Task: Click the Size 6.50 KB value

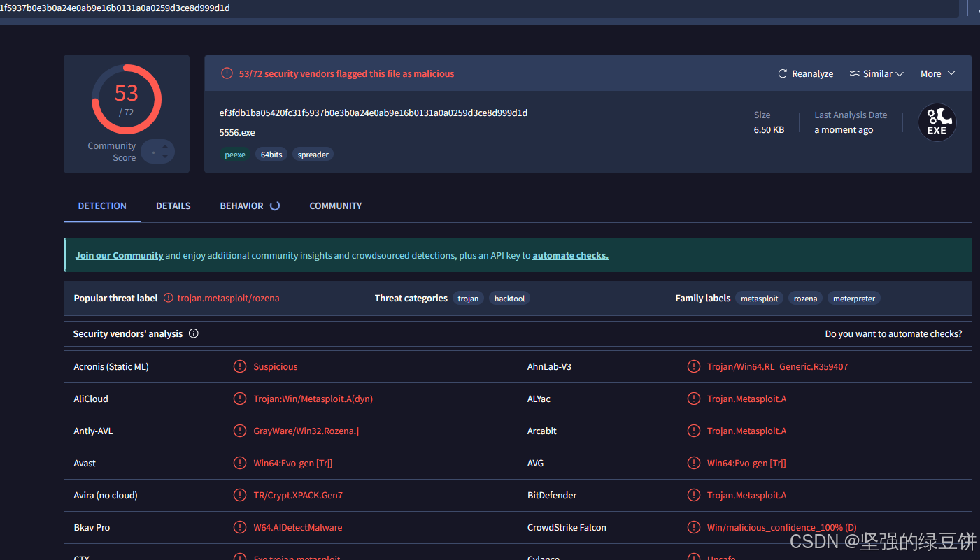Action: click(x=769, y=129)
